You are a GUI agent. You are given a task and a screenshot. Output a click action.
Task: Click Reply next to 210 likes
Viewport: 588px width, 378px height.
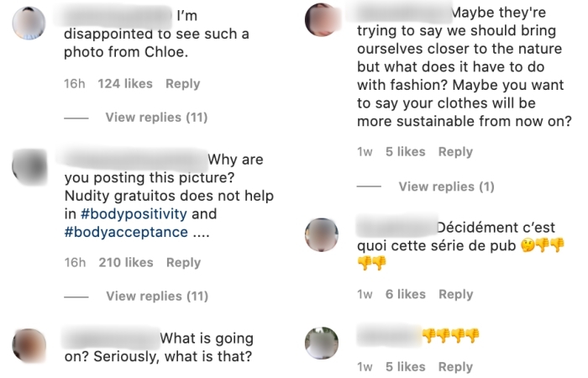point(182,263)
